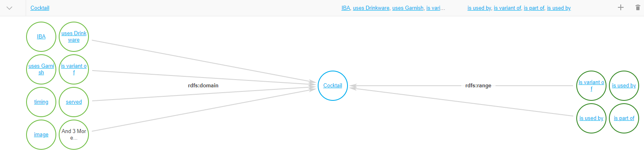This screenshot has height=151, width=644.
Task: Select the served node
Action: tap(74, 102)
